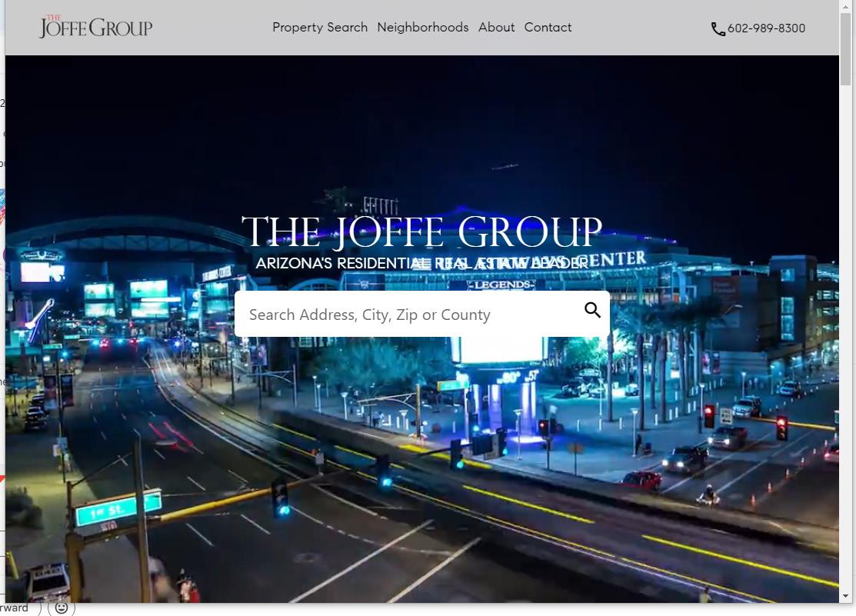Click the page's vertical scrollbar thumb
The width and height of the screenshot is (856, 616).
(846, 48)
